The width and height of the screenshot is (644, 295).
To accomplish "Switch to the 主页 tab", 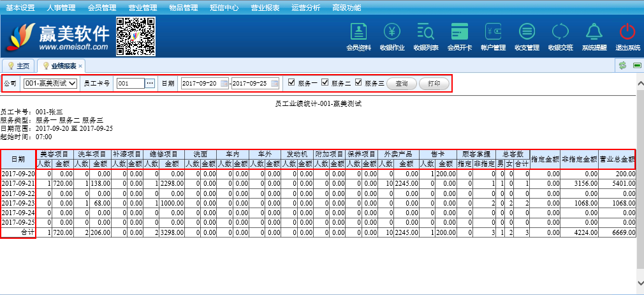I will tap(18, 66).
